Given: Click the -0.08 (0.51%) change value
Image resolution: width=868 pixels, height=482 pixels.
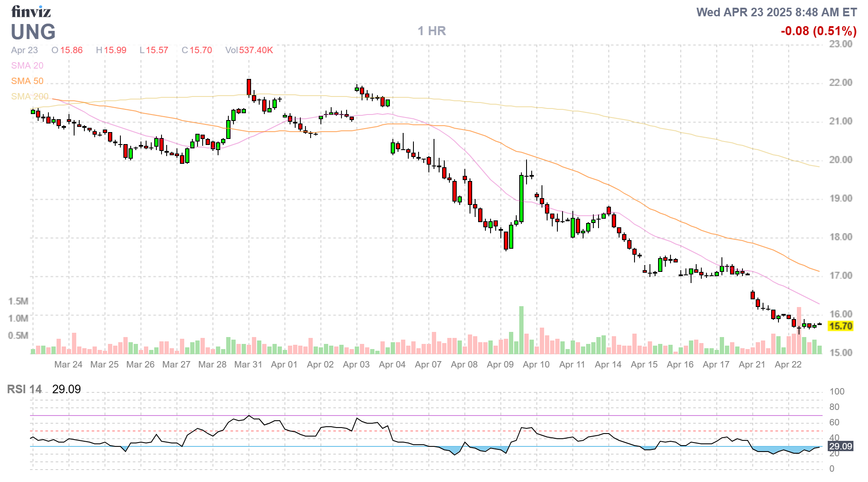Looking at the screenshot, I should click(818, 31).
